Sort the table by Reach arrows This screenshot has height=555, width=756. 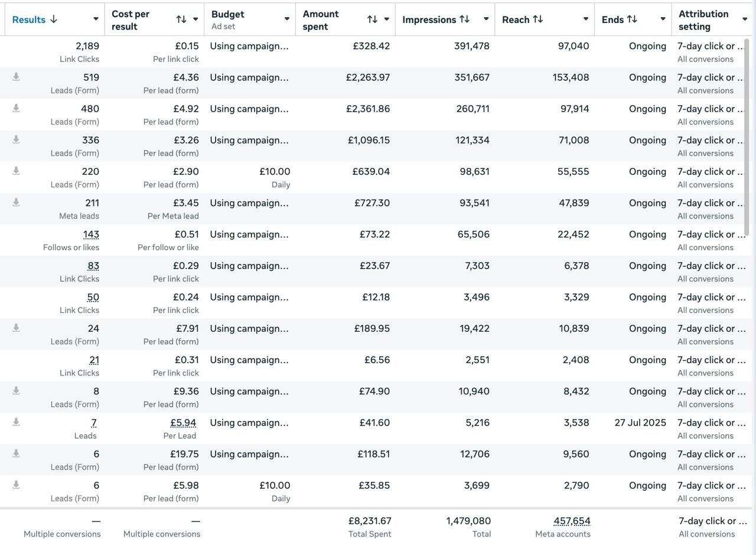pyautogui.click(x=537, y=19)
